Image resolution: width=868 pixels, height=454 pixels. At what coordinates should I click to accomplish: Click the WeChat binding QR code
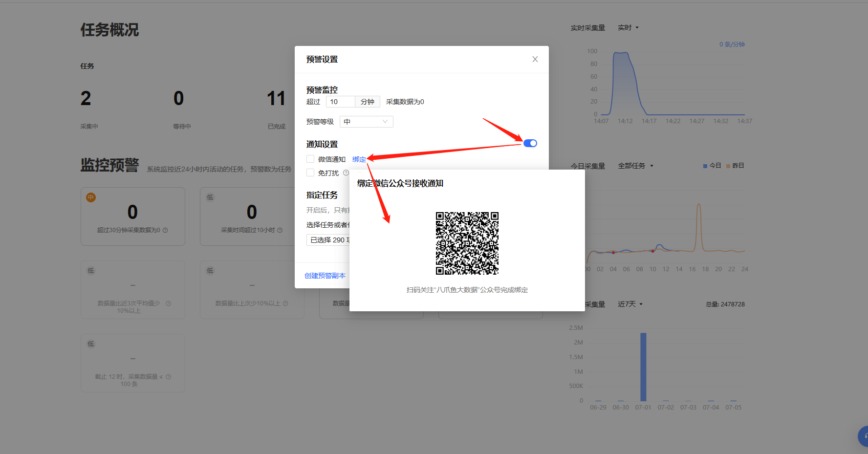(467, 243)
